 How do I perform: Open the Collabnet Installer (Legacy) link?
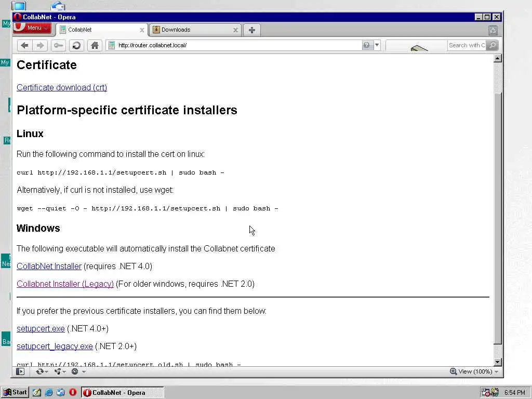[x=65, y=284]
